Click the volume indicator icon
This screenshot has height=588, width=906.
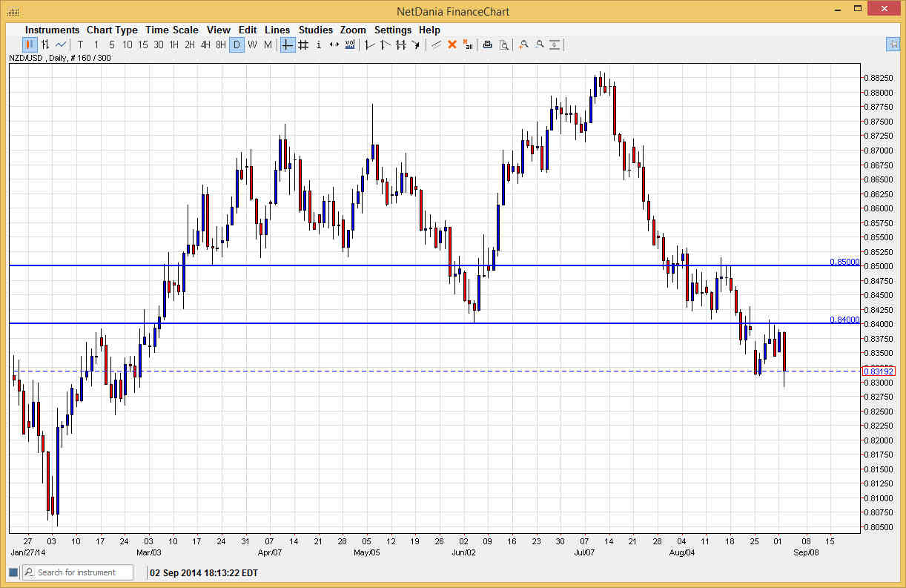[x=350, y=45]
